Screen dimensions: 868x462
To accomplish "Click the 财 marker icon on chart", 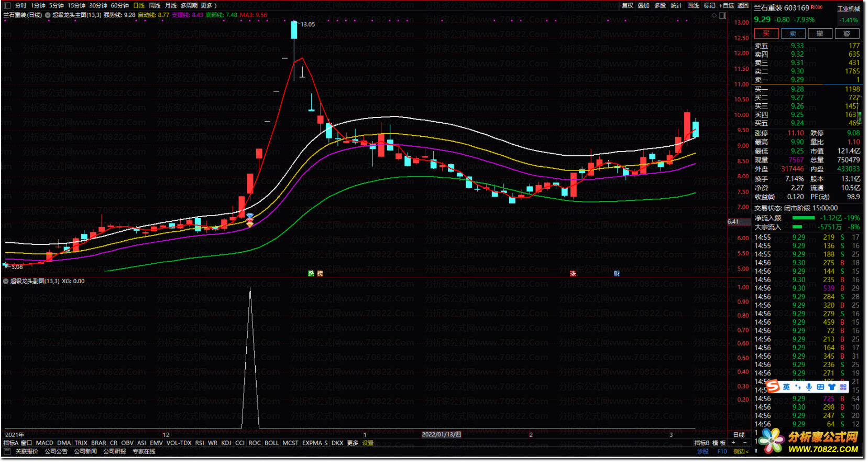I will click(x=617, y=274).
